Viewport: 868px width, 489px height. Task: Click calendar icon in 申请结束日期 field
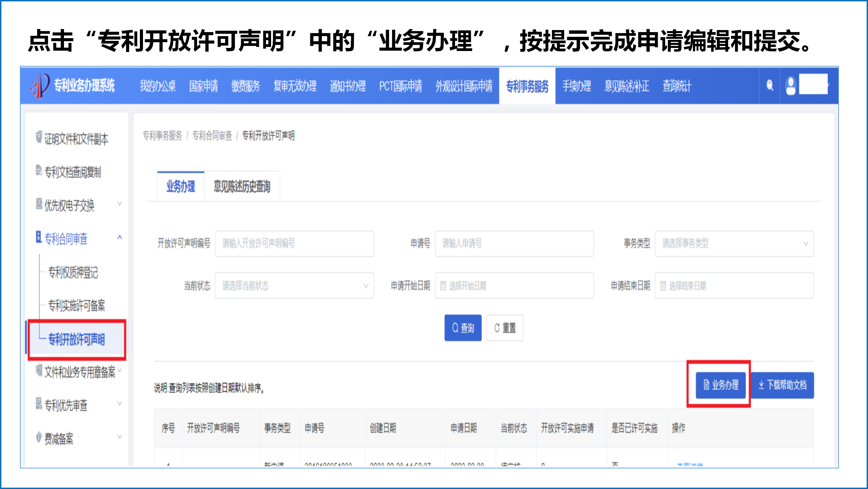pos(663,286)
